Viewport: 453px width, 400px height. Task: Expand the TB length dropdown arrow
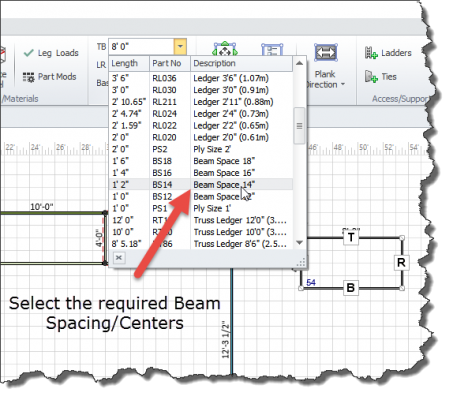180,47
